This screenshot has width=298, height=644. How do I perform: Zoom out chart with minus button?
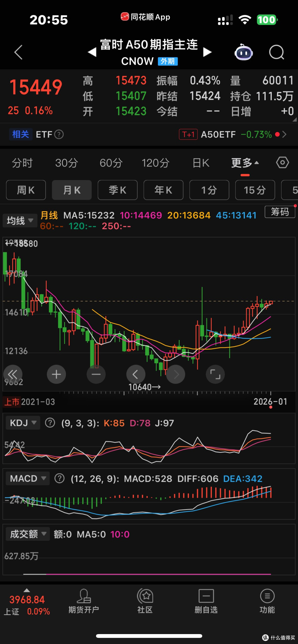pos(96,374)
